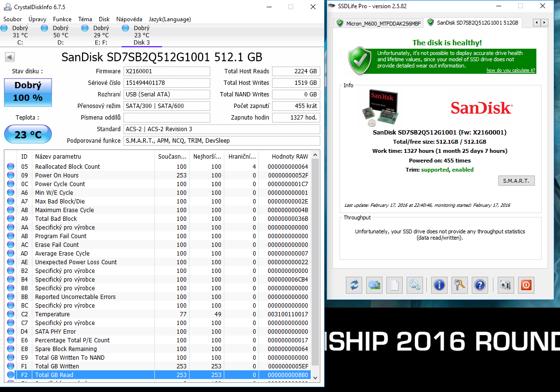Click the status circle of Power Cycle Count
Screen dimensions: 560x392
[11, 184]
